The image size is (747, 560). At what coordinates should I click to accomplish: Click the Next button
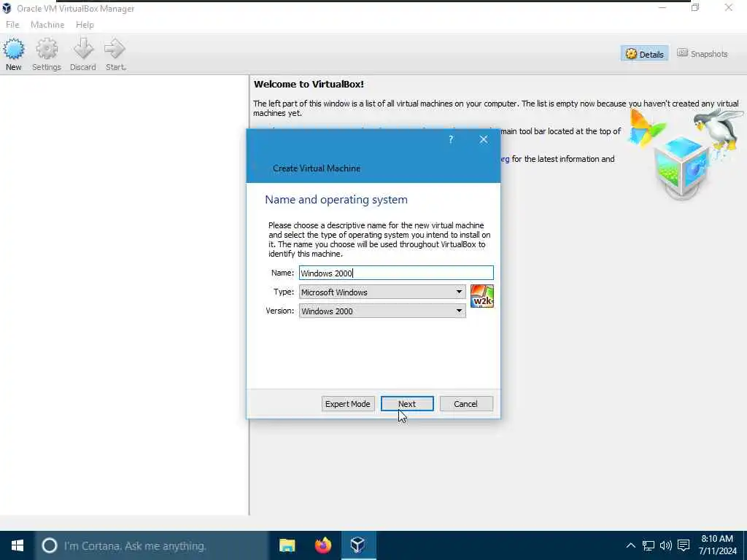click(x=407, y=404)
